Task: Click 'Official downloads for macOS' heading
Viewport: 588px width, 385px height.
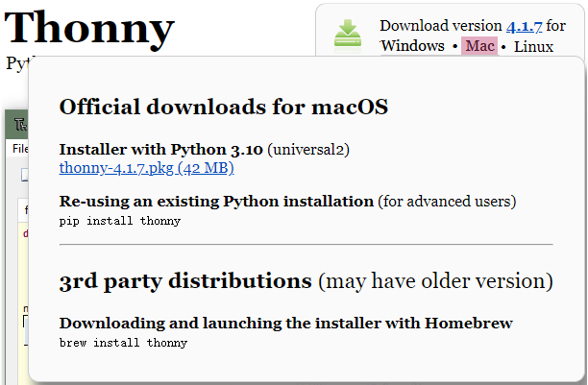Action: pos(224,107)
